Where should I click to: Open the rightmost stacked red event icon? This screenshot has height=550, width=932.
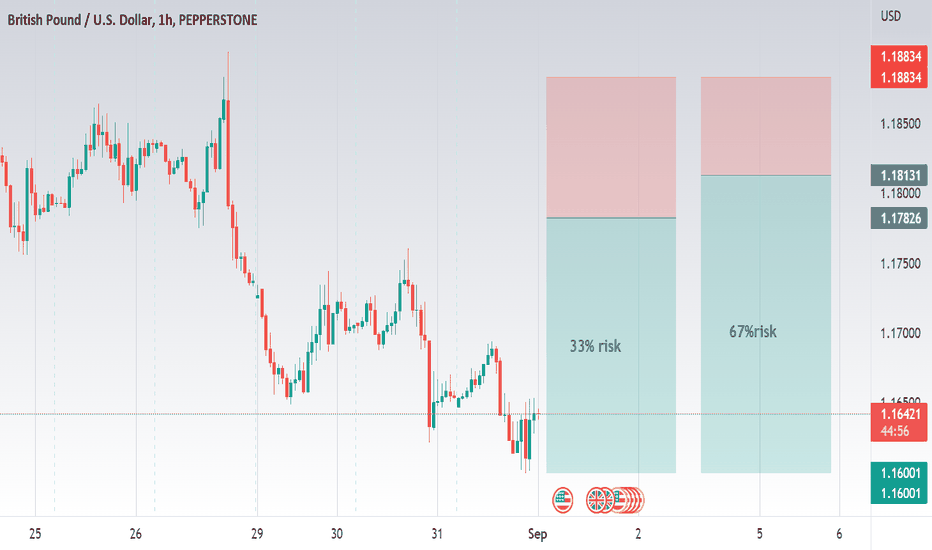point(637,500)
